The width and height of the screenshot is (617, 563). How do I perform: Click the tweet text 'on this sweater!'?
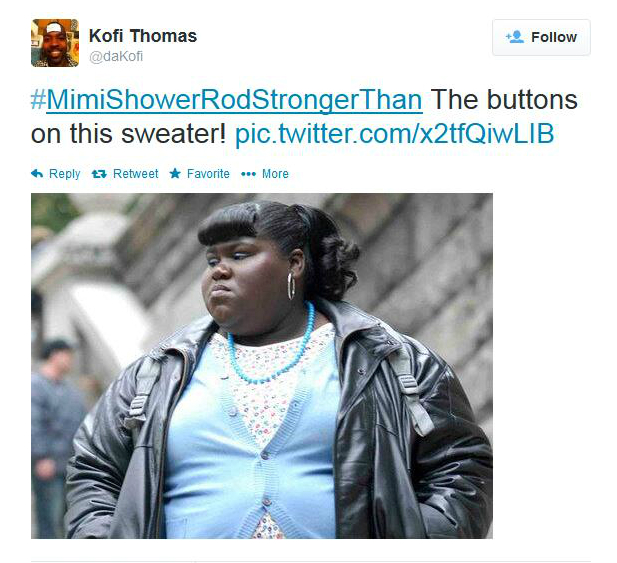click(x=128, y=134)
